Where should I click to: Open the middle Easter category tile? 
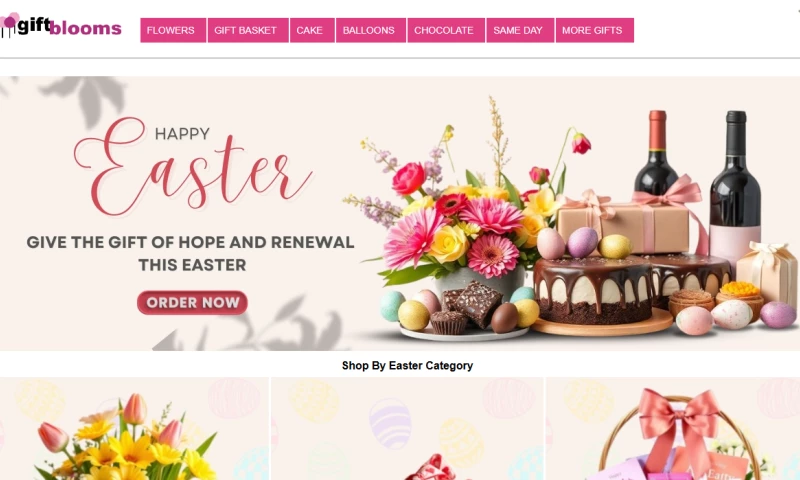[407, 428]
